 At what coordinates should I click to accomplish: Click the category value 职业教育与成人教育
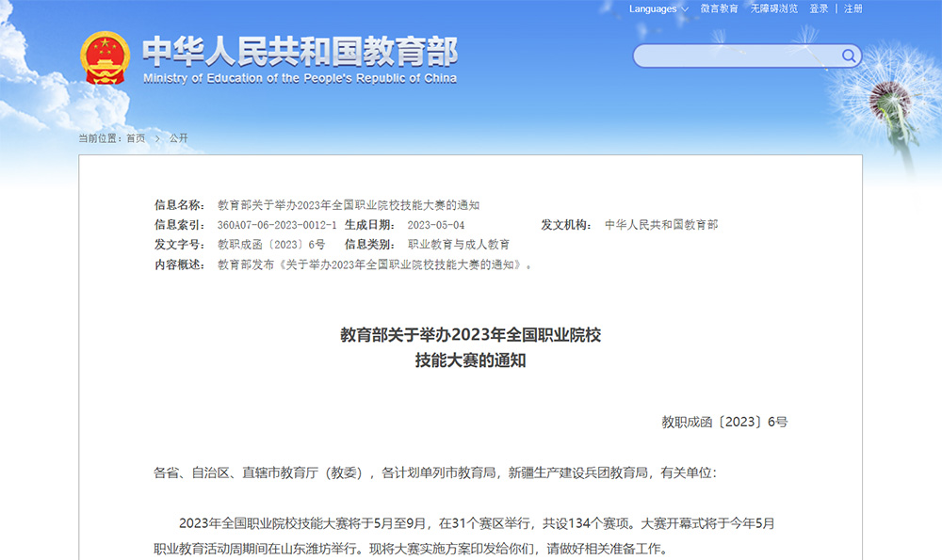click(x=459, y=245)
